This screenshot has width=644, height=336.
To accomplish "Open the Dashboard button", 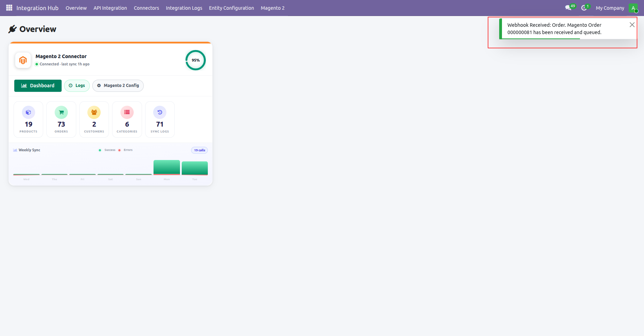I will [38, 86].
